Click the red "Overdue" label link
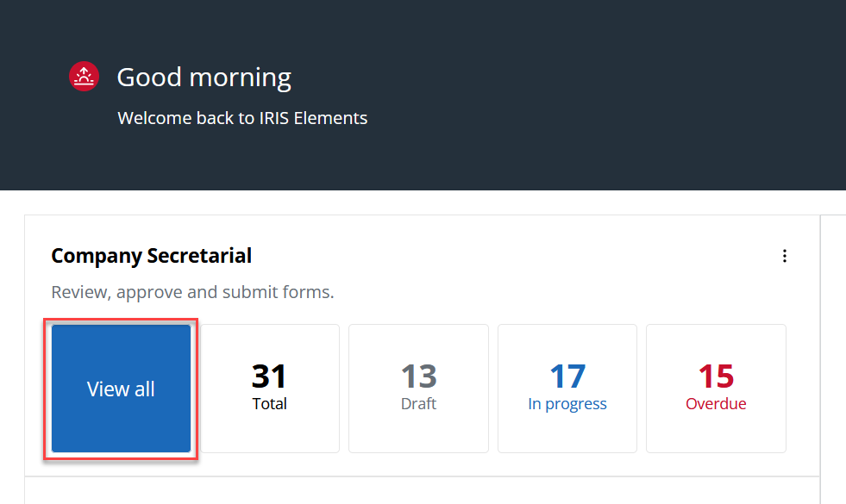Image resolution: width=846 pixels, height=504 pixels. click(x=716, y=403)
